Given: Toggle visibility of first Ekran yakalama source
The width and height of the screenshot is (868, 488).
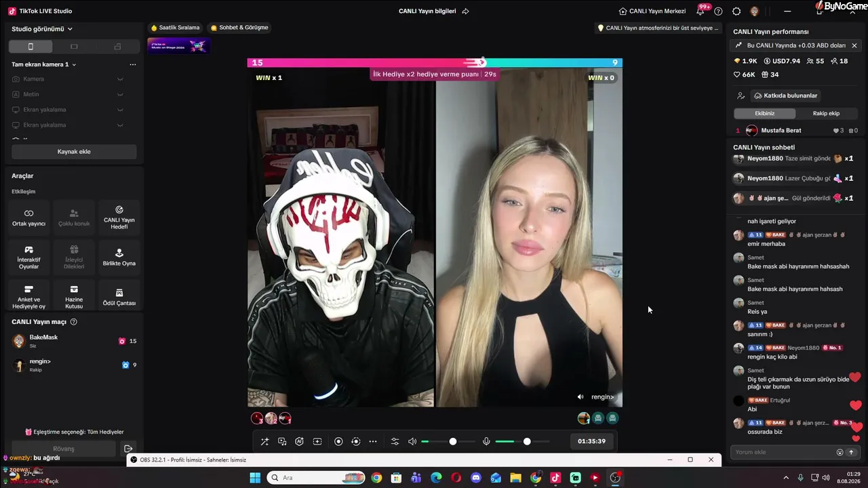Looking at the screenshot, I should pos(120,110).
